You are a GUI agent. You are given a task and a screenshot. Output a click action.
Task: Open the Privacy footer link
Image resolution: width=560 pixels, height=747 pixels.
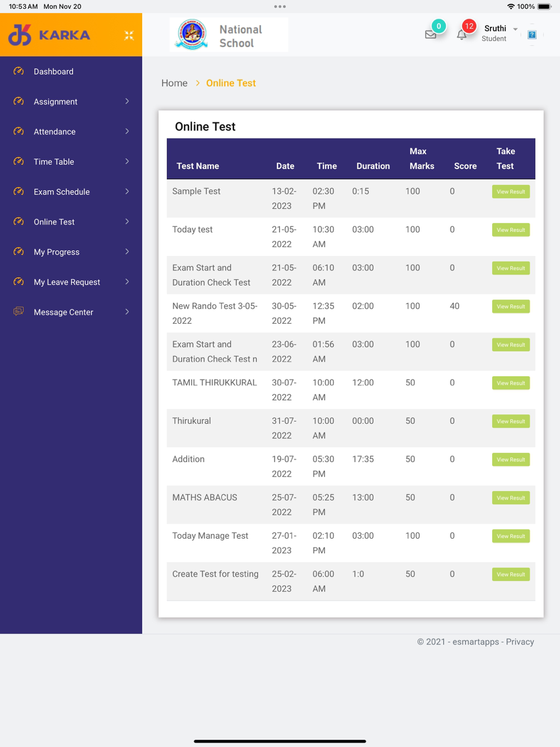click(x=520, y=642)
